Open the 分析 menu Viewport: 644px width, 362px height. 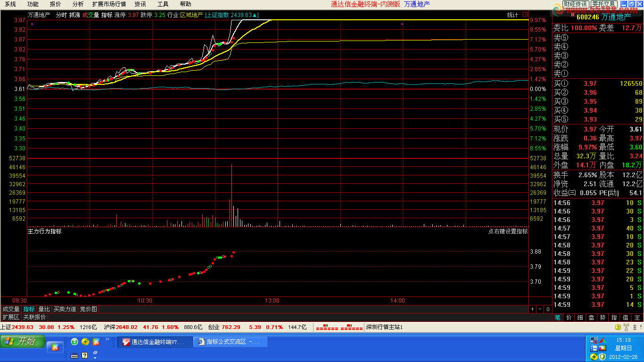[x=78, y=4]
